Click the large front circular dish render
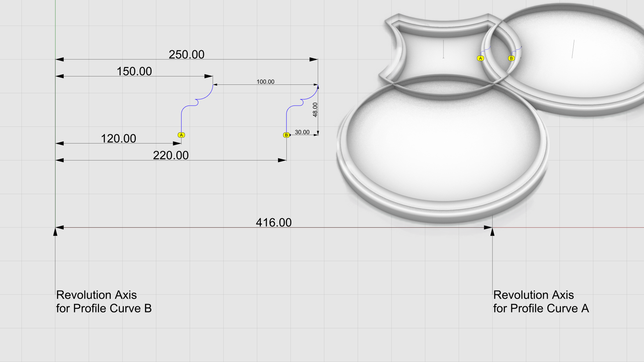644x362 pixels. pyautogui.click(x=443, y=147)
